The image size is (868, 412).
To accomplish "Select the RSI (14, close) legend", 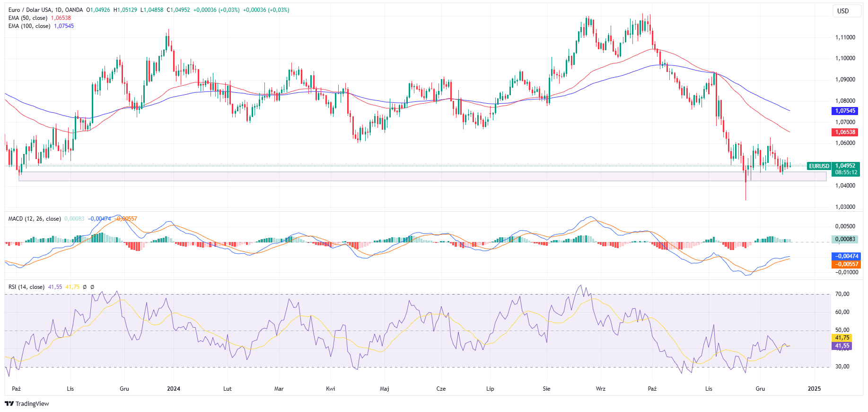I will pyautogui.click(x=26, y=287).
